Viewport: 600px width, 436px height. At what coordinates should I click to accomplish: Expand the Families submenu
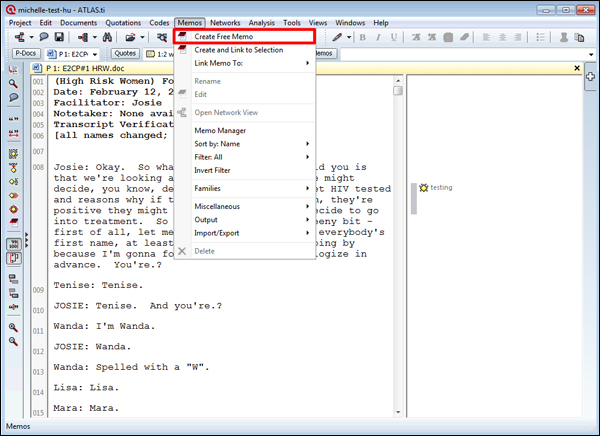pyautogui.click(x=244, y=188)
